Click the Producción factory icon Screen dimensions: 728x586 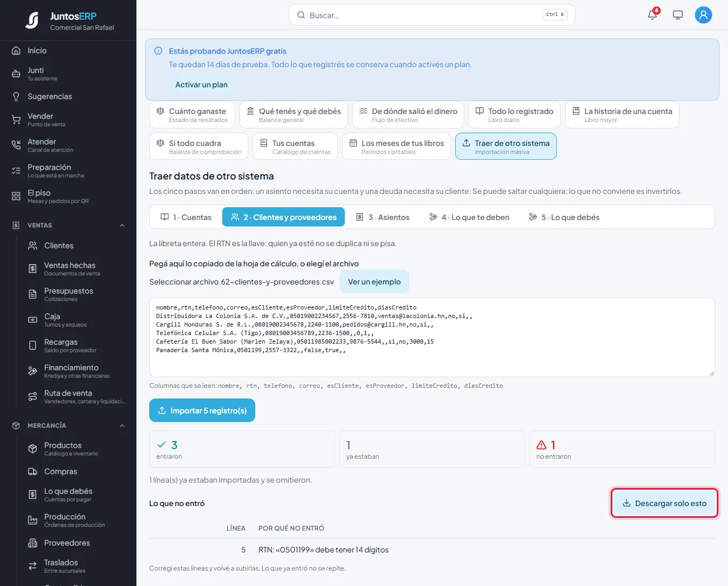tap(33, 520)
